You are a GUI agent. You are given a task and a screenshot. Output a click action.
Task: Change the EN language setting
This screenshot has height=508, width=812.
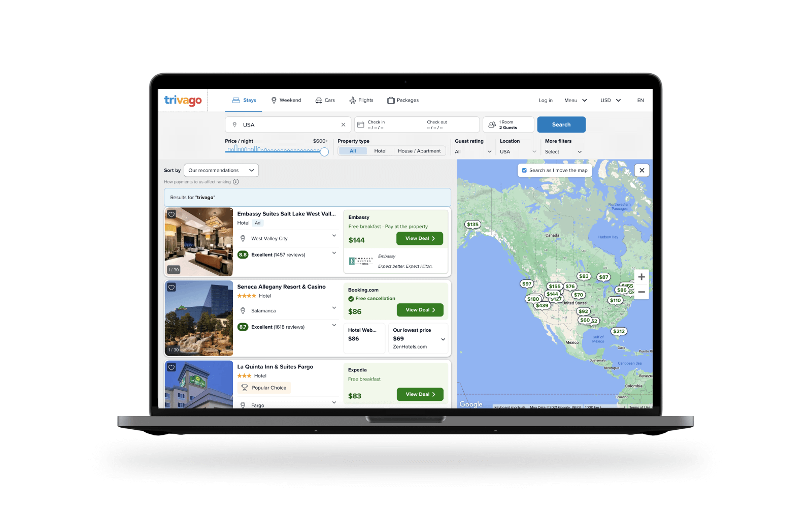640,100
